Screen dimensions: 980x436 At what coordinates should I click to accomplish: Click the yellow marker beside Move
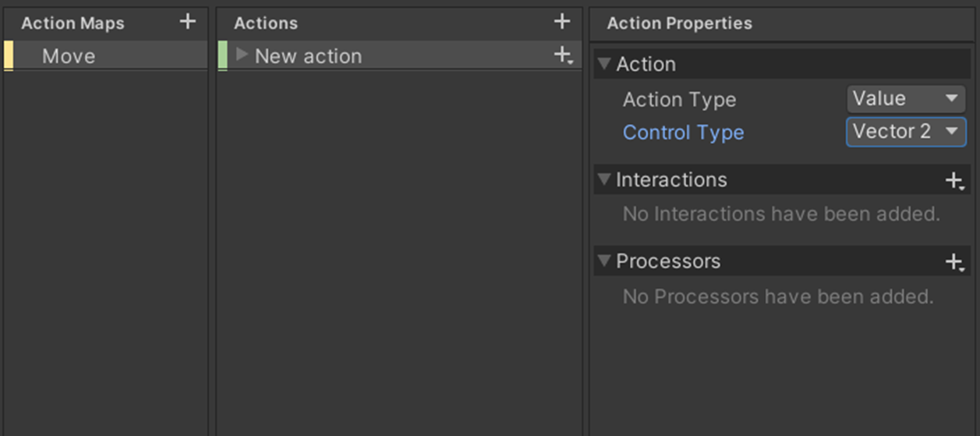click(9, 56)
